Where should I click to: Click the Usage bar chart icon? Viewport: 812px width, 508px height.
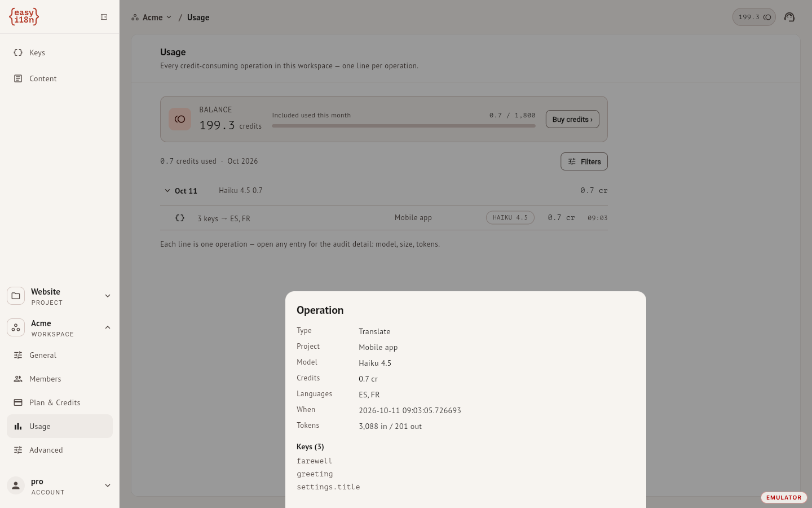click(x=18, y=426)
